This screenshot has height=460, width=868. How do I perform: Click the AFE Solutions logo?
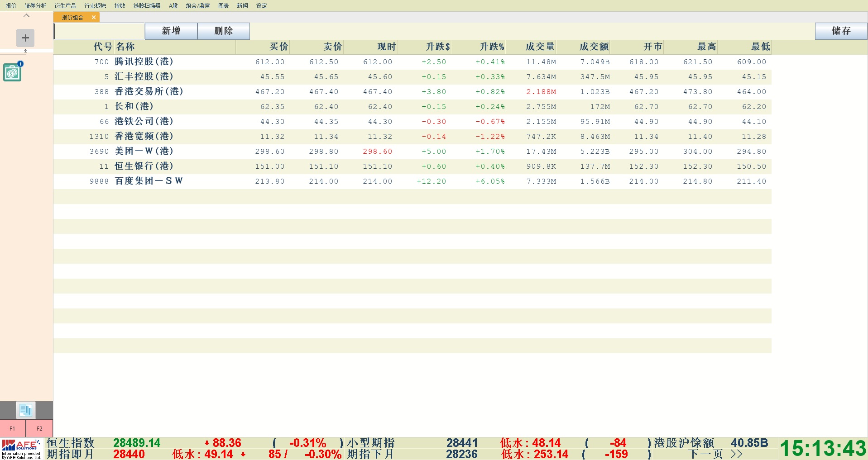[21, 449]
